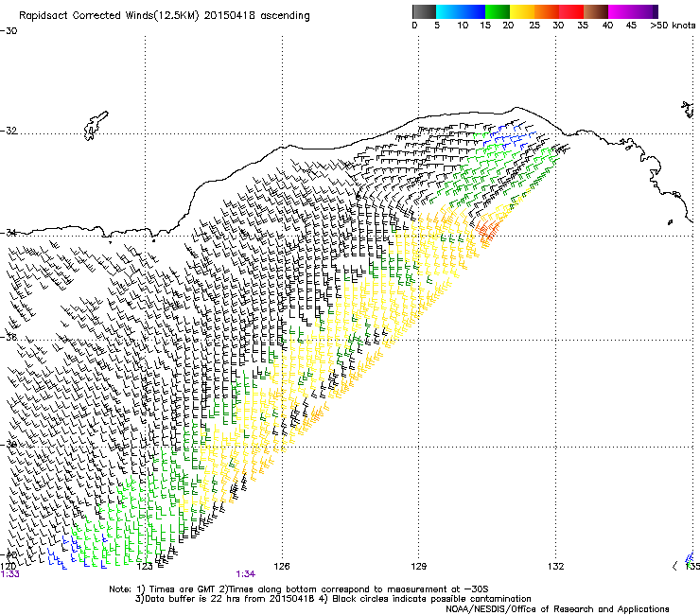
Task: Click the '3)Data buffer is 22 hrs' note line
Action: [x=333, y=599]
